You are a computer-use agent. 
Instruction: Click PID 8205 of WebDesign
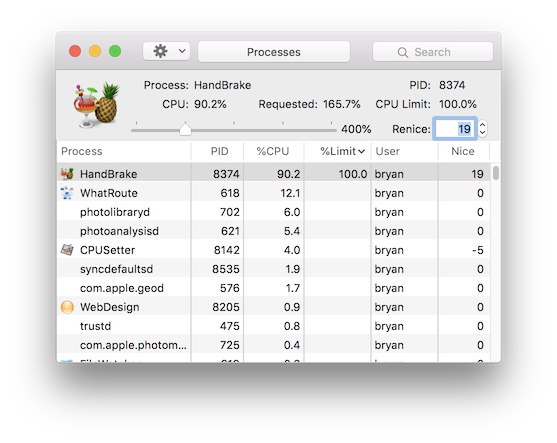point(226,307)
